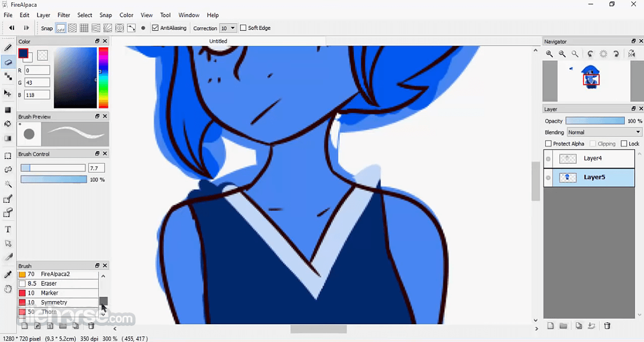This screenshot has width=644, height=342.
Task: Zoom out using Navigator magnifier minus
Action: pos(562,54)
